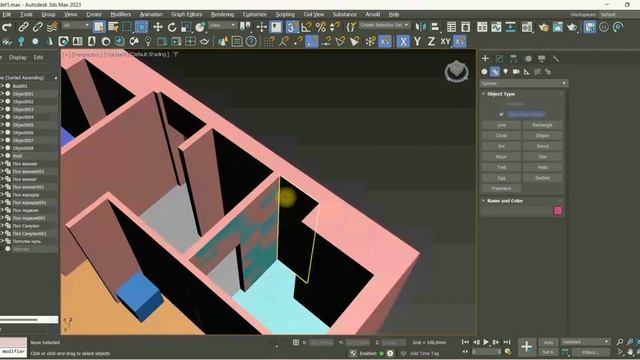Open the Workspaces Default dropdown
Screen dimensions: 640x360
(618, 15)
